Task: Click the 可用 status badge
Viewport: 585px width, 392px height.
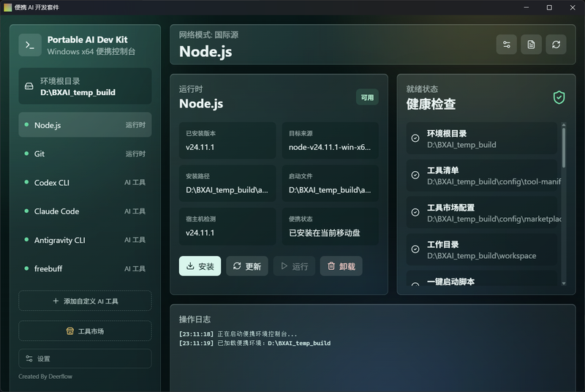Action: pos(367,97)
